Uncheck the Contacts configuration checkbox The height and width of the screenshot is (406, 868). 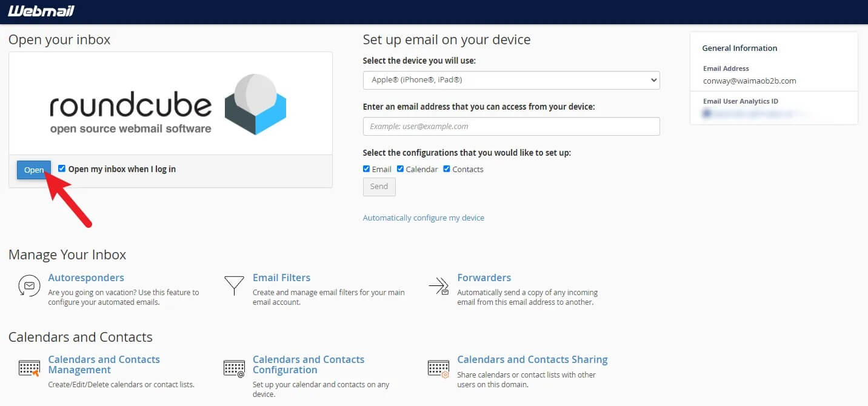447,169
